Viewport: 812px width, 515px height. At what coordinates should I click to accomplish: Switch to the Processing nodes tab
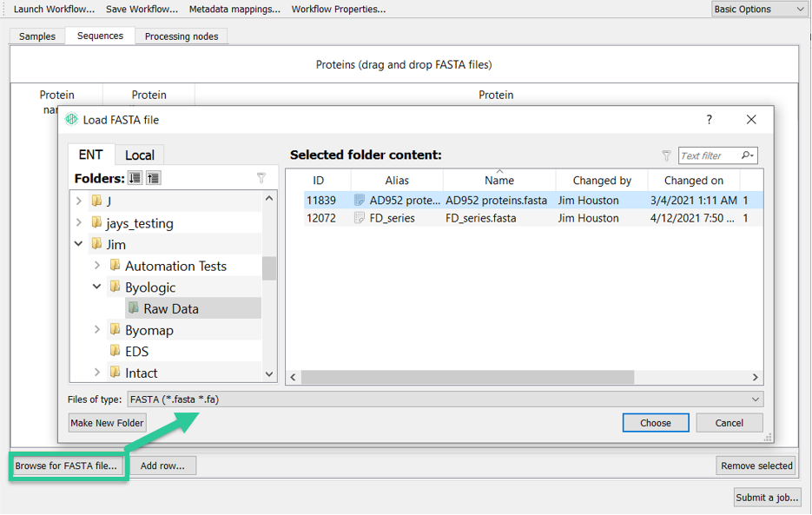coord(182,36)
